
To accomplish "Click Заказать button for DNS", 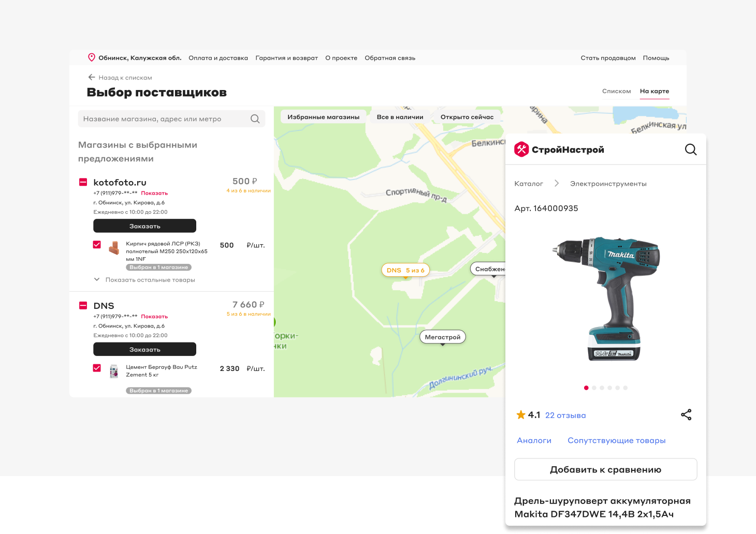I will [x=144, y=349].
